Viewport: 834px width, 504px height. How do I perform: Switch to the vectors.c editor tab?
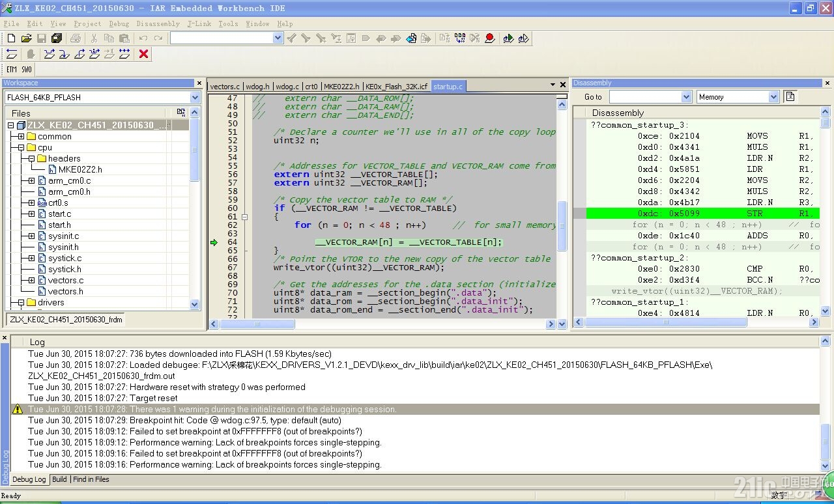coord(225,86)
